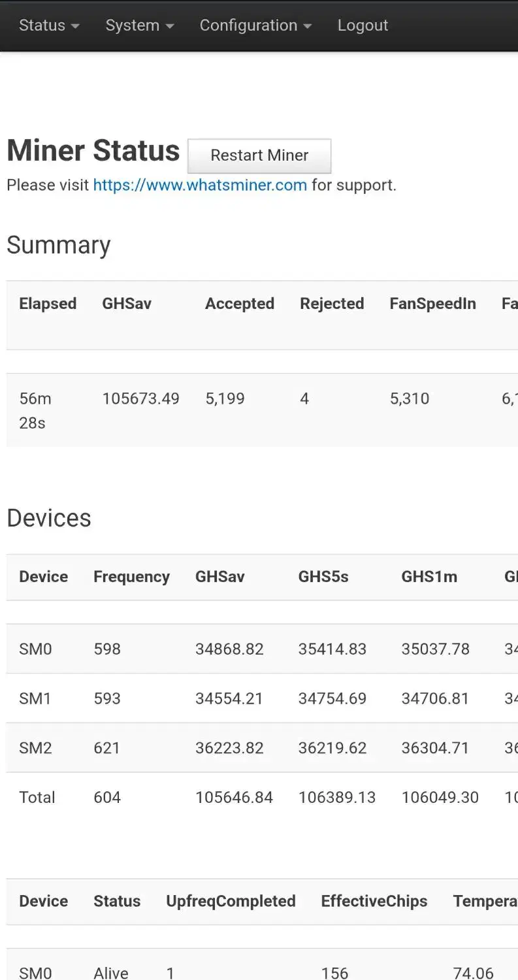This screenshot has width=518, height=980.
Task: Click the EffectiveChips column header
Action: [x=374, y=901]
